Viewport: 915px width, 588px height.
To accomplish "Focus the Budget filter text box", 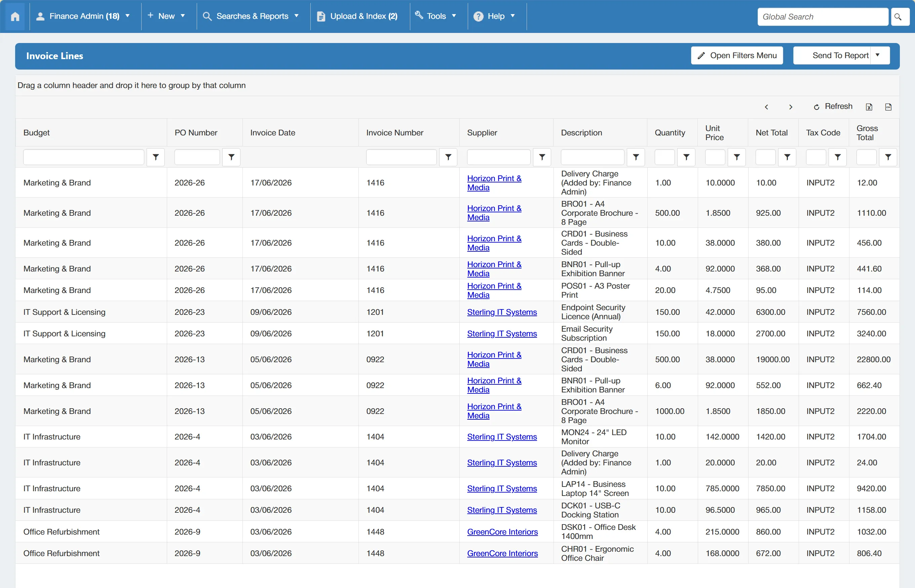I will point(84,157).
